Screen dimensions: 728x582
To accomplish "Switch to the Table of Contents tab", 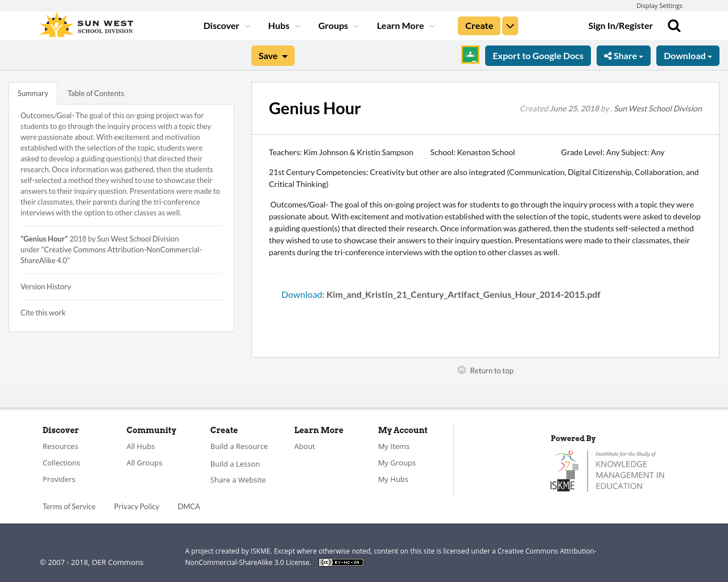I will (95, 92).
